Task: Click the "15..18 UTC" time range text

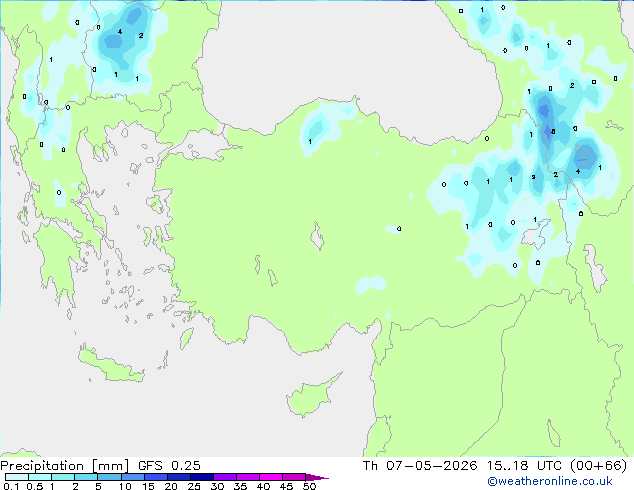Action: tap(524, 466)
